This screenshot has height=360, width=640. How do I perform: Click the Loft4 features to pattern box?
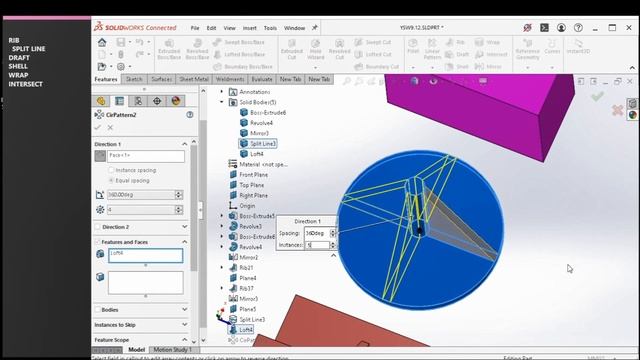[146, 256]
